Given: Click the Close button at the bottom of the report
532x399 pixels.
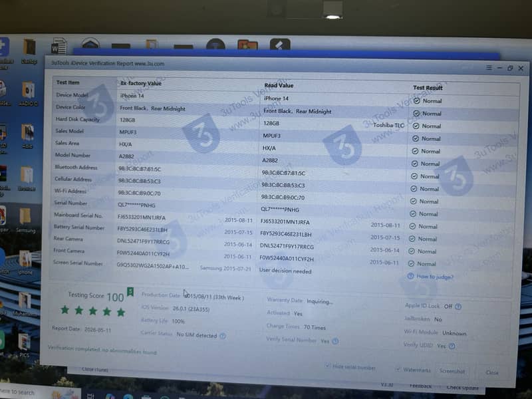Looking at the screenshot, I should click(x=492, y=372).
